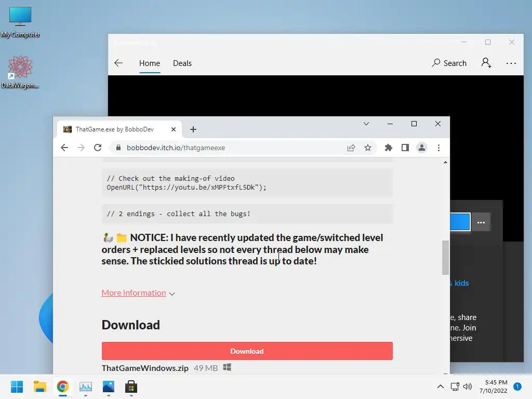Open a new Chrome tab

coord(193,129)
